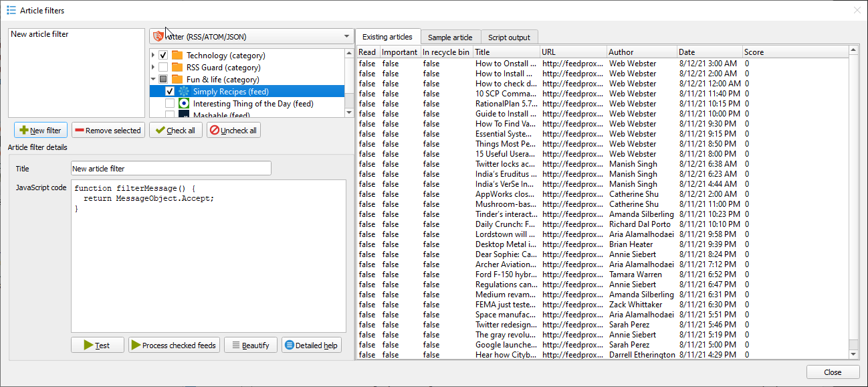Click the Beautify button
This screenshot has width=868, height=387.
point(250,345)
